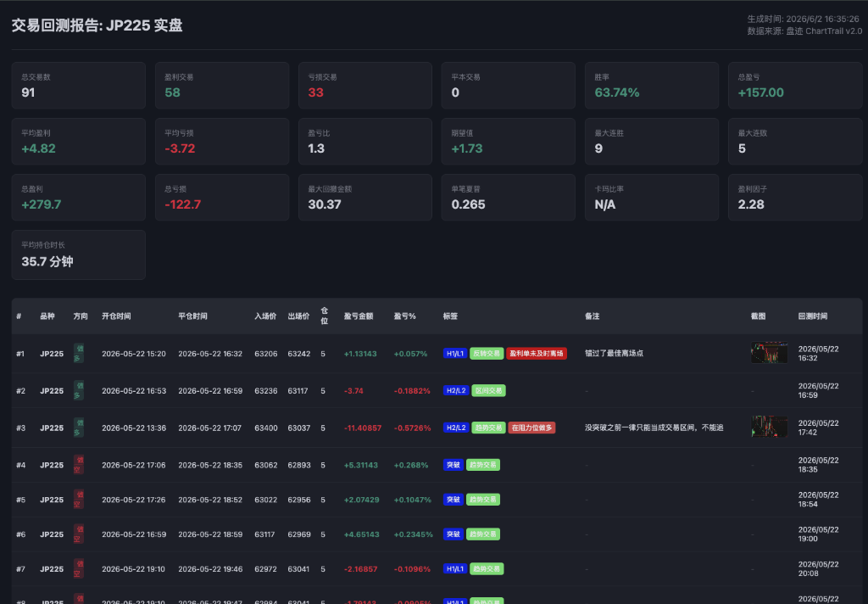This screenshot has width=868, height=604.
Task: Click loss amount -11.40857 in trade #3
Action: [363, 428]
